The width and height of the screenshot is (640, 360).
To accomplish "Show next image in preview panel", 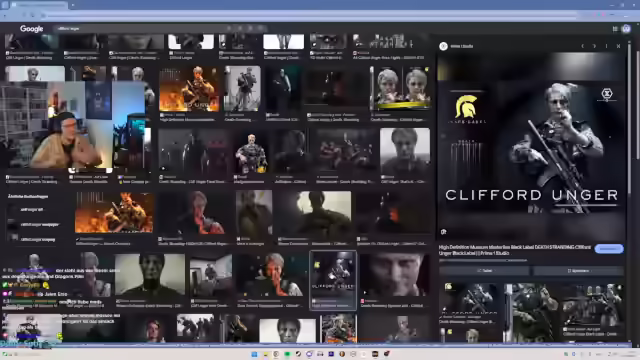I will pyautogui.click(x=594, y=46).
